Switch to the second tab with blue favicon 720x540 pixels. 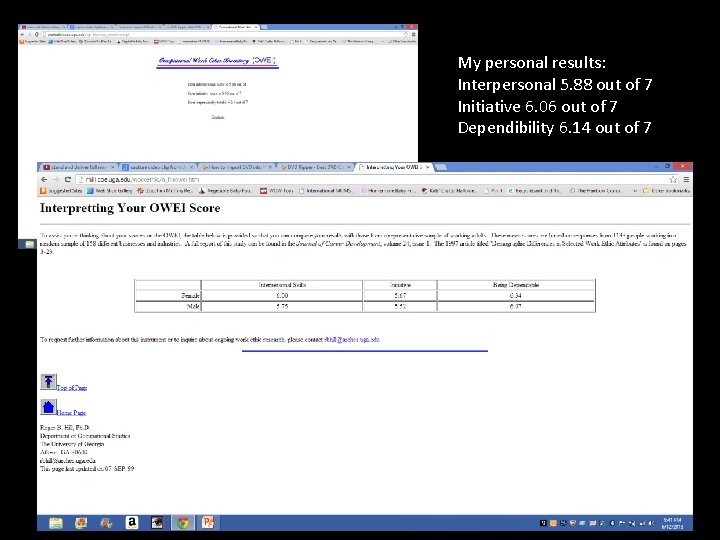click(157, 167)
